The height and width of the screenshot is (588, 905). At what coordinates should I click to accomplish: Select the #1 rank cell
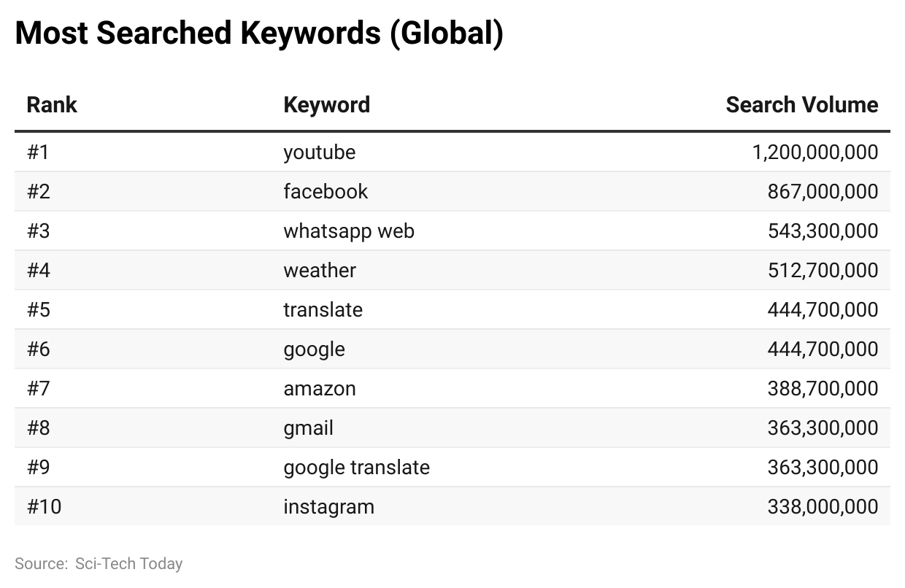[x=37, y=152]
